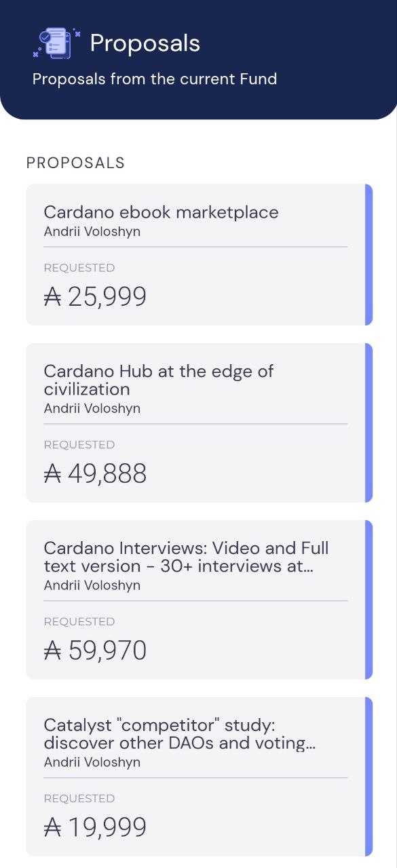Click the Proposals page heading
This screenshot has width=397, height=868.
145,43
